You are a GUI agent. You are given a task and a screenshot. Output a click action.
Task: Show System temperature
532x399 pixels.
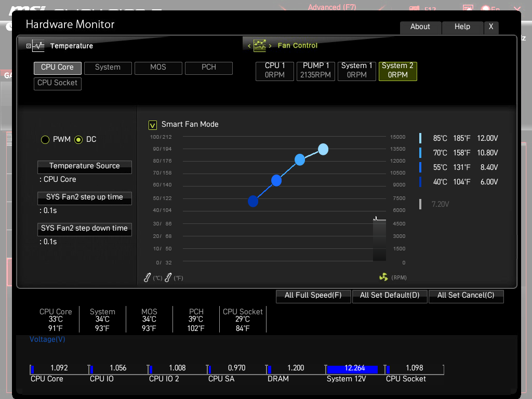(108, 68)
